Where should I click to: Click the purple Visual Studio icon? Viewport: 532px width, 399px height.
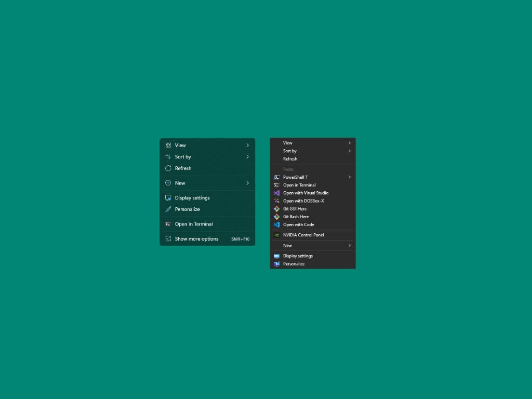pos(276,193)
